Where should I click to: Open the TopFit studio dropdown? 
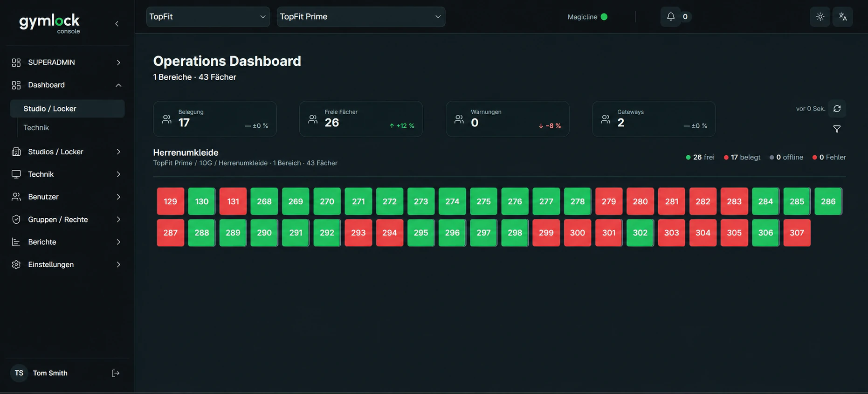click(x=208, y=17)
